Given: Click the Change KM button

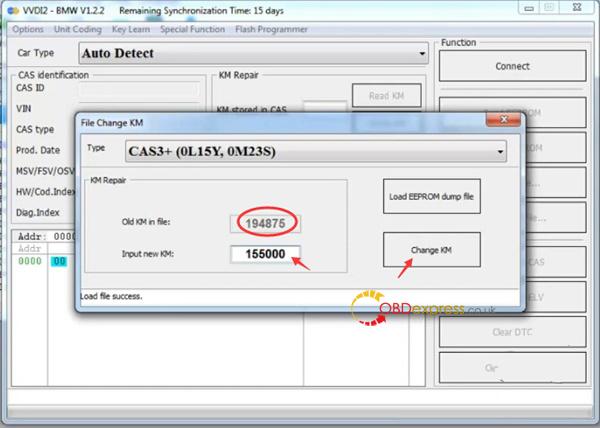Looking at the screenshot, I should 432,250.
